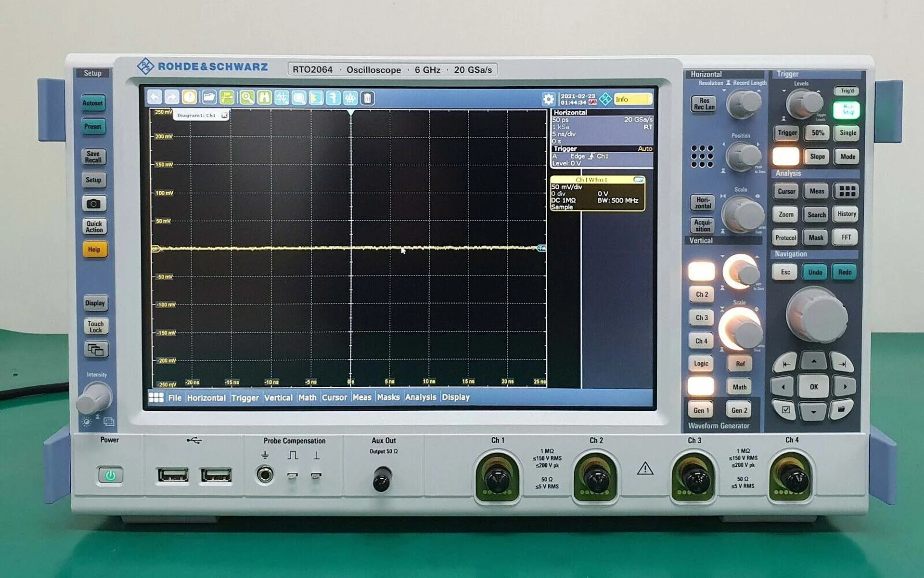Screen dimensions: 924x578
Task: Open the File menu
Action: [175, 397]
